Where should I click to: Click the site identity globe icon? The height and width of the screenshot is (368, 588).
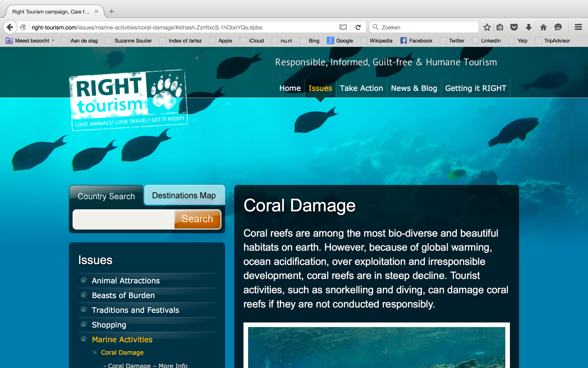coord(23,27)
